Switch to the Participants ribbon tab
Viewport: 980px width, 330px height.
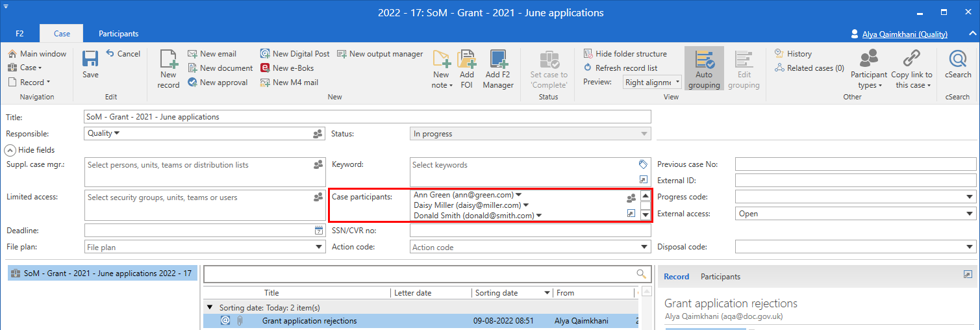click(x=118, y=34)
